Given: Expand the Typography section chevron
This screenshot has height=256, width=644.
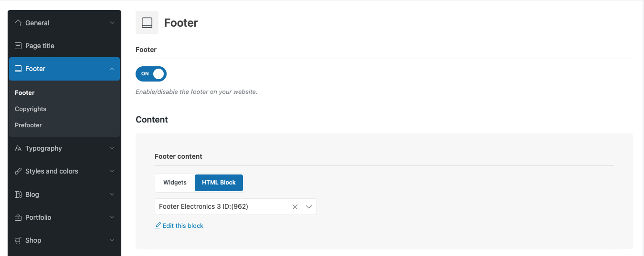Looking at the screenshot, I should (x=112, y=148).
